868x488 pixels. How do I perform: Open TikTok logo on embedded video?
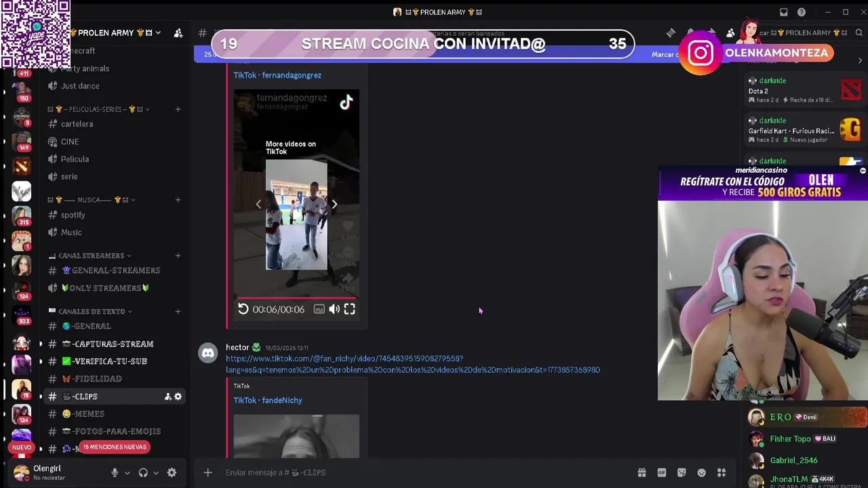coord(347,102)
